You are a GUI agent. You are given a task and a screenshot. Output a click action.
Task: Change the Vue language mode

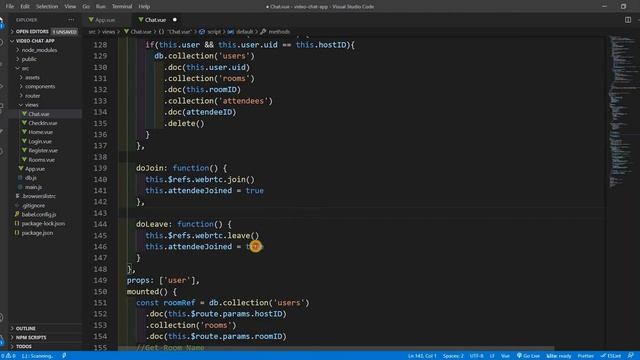505,356
